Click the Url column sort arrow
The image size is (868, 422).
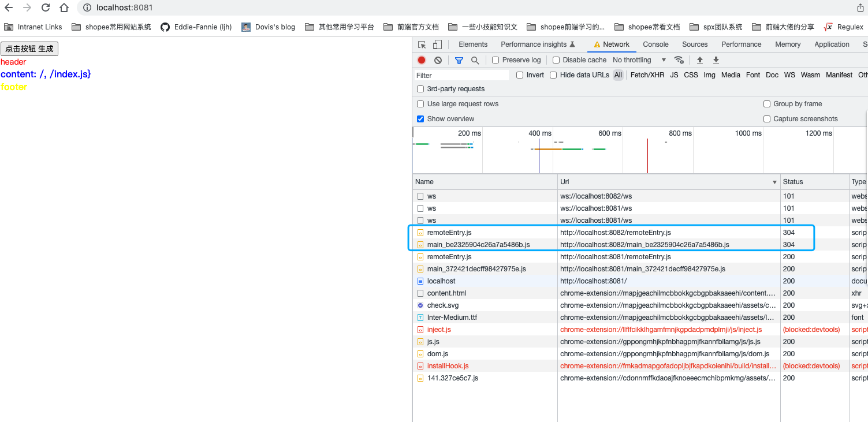click(774, 182)
